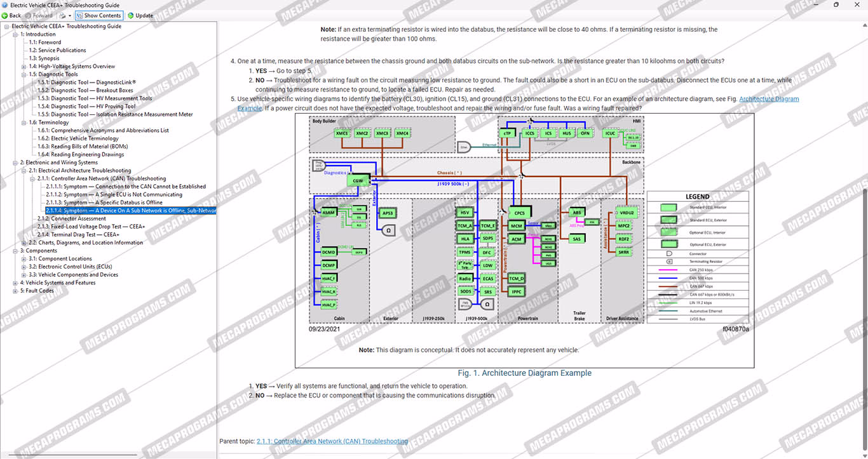Viewport: 868px width, 459px height.
Task: Open 2.1.3: Fixed-Load Voltage Drop Test
Action: [91, 227]
